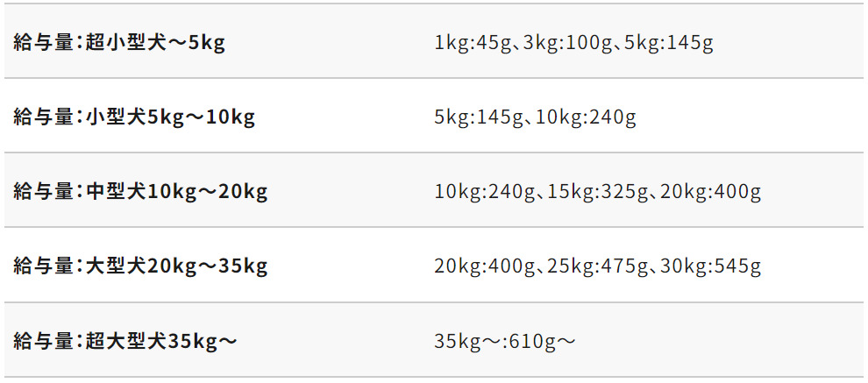The width and height of the screenshot is (868, 383).
Task: Click 5kg:145g in the 超小型犬 row
Action: [x=669, y=42]
